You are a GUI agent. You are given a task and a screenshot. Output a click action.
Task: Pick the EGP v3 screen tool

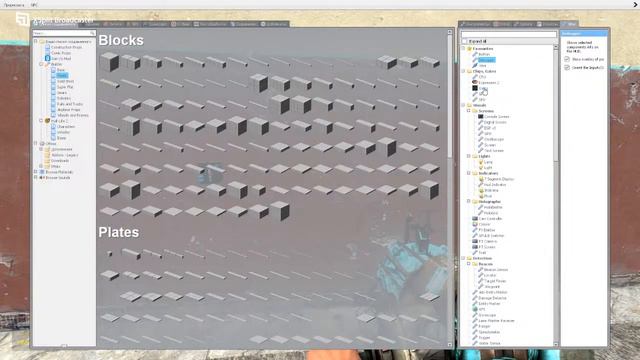[489, 128]
